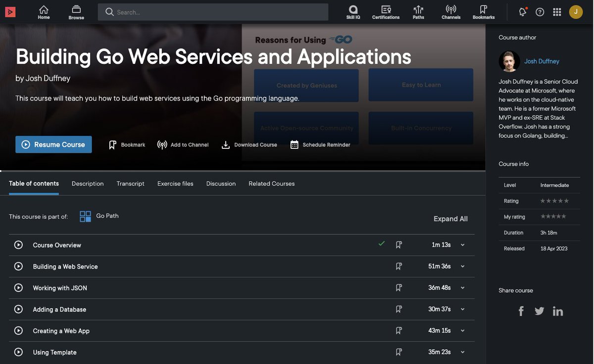Open the help question mark icon
594x364 pixels.
click(540, 12)
